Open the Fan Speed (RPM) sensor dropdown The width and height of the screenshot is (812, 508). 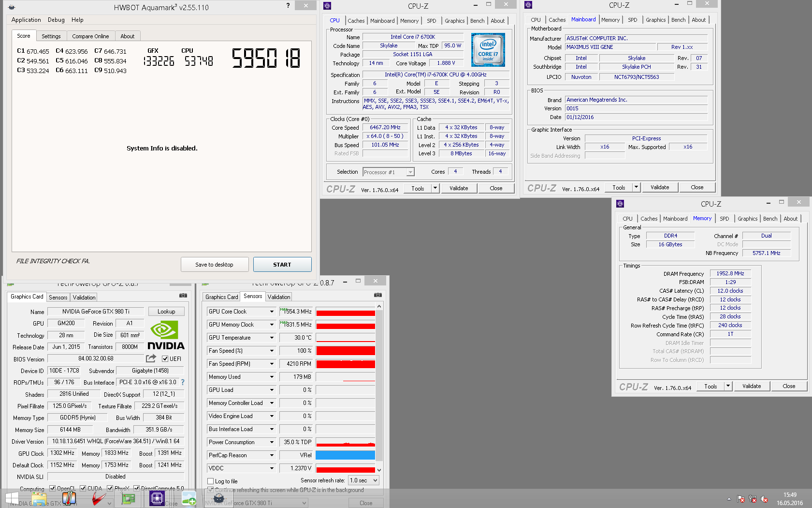click(272, 364)
